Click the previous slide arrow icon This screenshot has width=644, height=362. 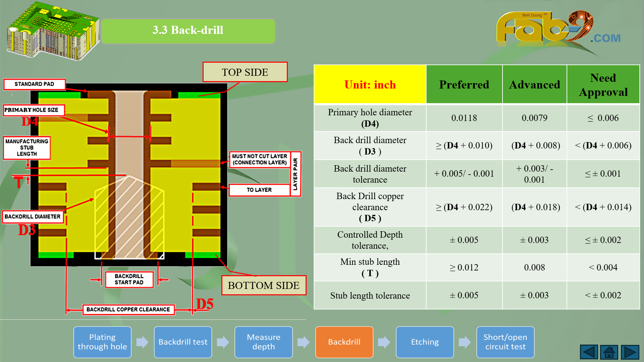[589, 352]
